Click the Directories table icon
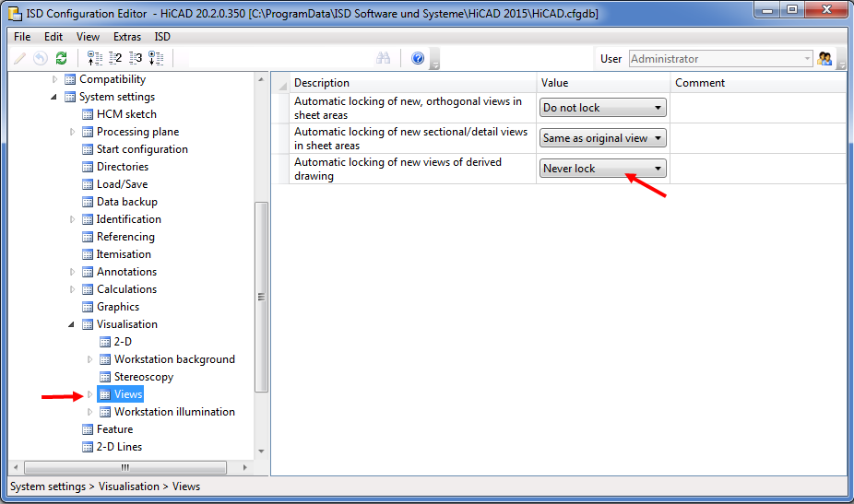854x504 pixels. [87, 167]
